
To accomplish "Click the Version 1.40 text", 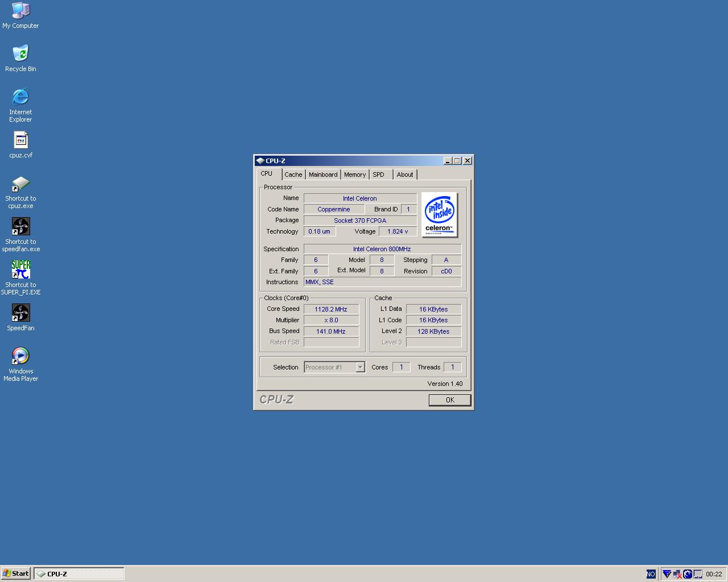I will 445,384.
